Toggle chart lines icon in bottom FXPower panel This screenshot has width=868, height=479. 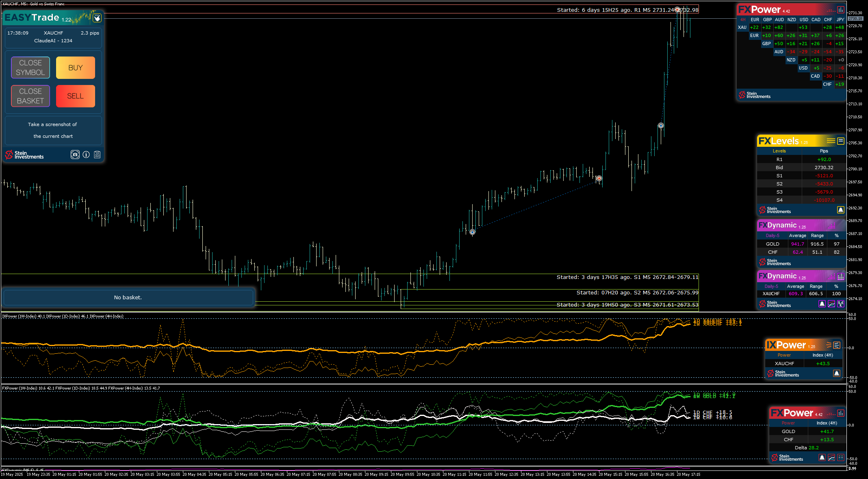coord(831,457)
